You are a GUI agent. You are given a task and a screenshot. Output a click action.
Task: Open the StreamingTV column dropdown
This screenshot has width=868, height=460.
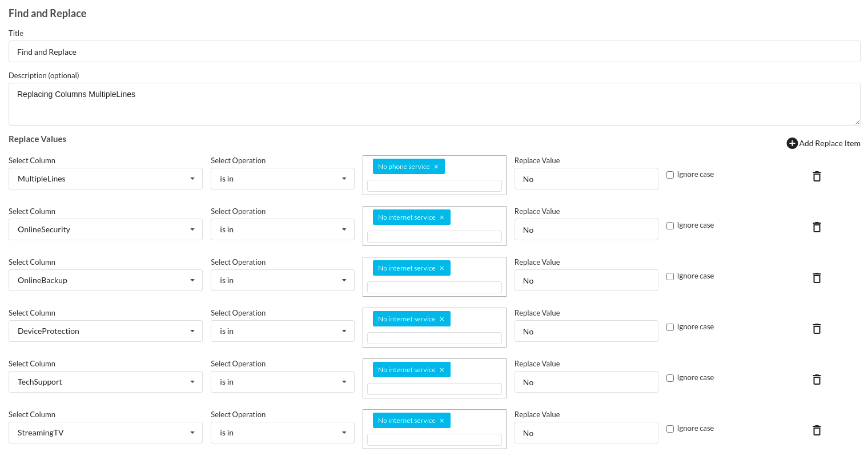click(106, 433)
